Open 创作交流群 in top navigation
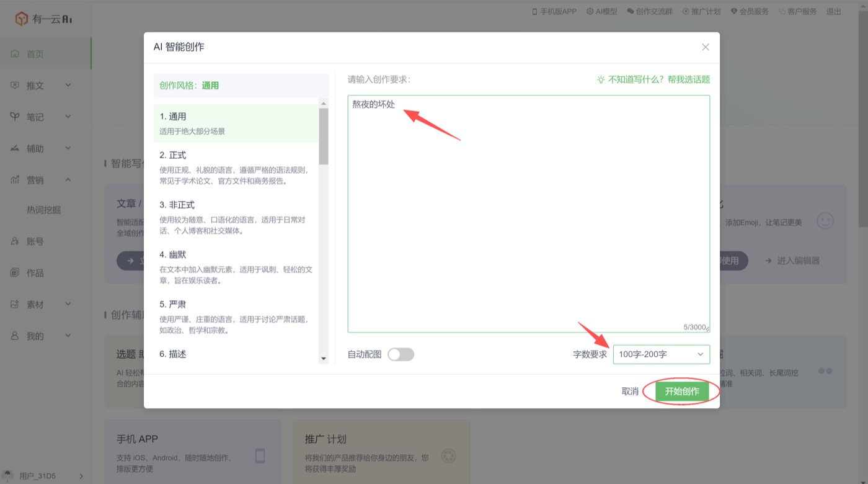 click(x=650, y=11)
